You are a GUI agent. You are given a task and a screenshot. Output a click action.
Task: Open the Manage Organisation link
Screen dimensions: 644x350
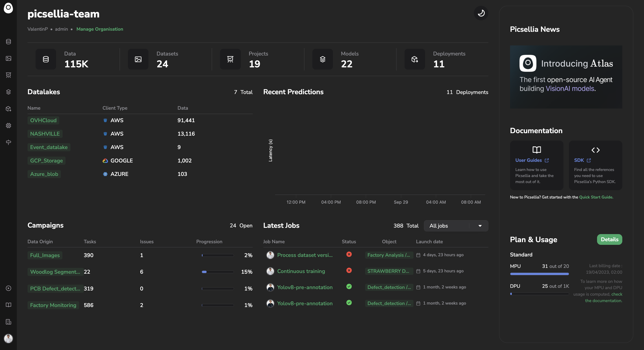100,29
